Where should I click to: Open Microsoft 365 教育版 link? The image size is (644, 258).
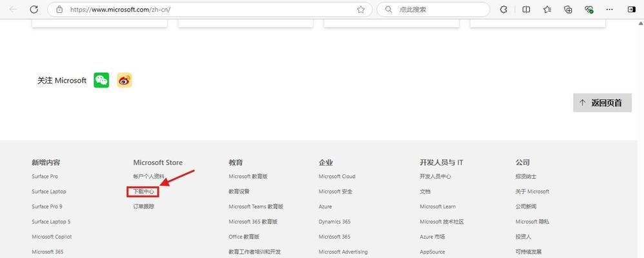pos(253,222)
